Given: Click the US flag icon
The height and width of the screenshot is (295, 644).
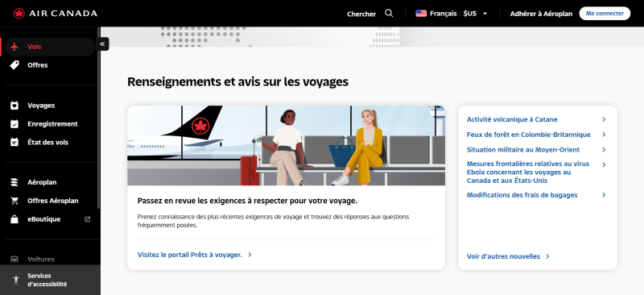Looking at the screenshot, I should tap(421, 13).
